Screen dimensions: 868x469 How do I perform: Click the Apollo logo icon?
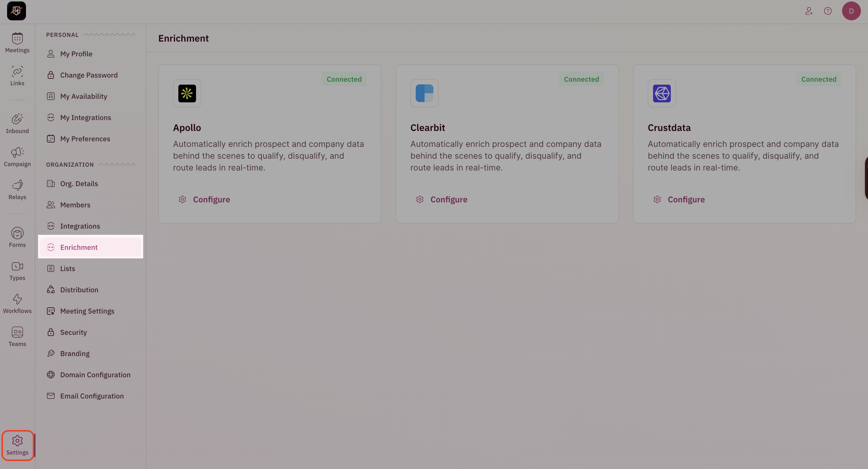187,93
